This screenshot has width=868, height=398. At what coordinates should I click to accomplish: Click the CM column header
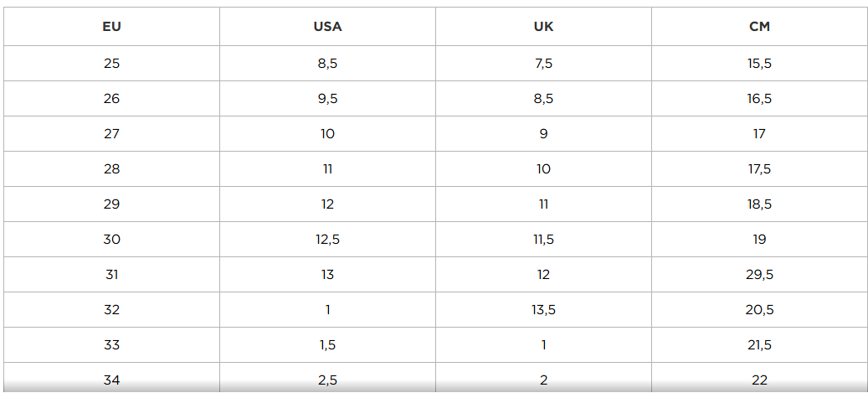[759, 27]
